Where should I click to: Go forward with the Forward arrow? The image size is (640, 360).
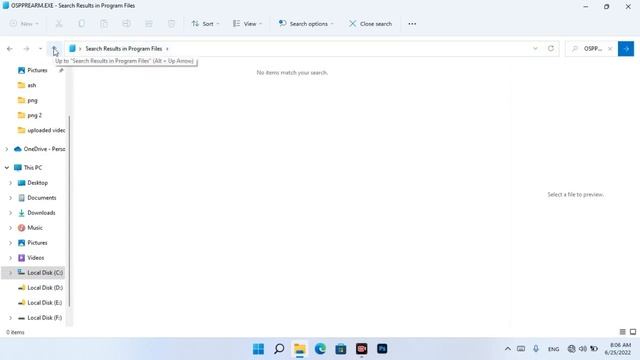click(x=27, y=49)
